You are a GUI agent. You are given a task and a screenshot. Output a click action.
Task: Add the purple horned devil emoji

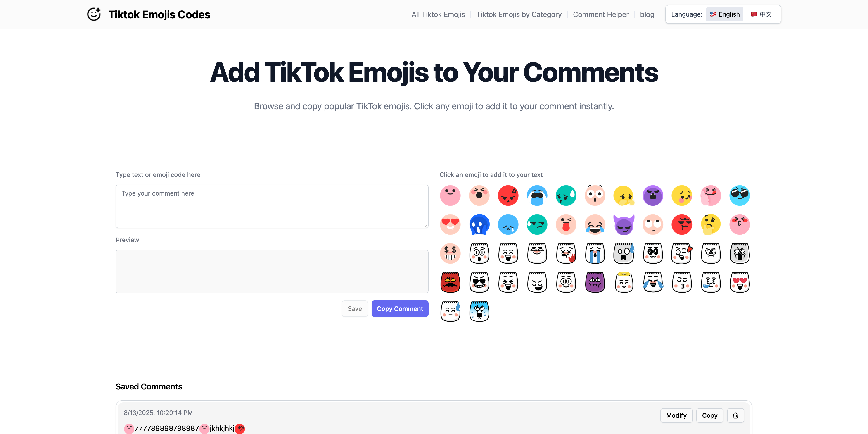[624, 224]
